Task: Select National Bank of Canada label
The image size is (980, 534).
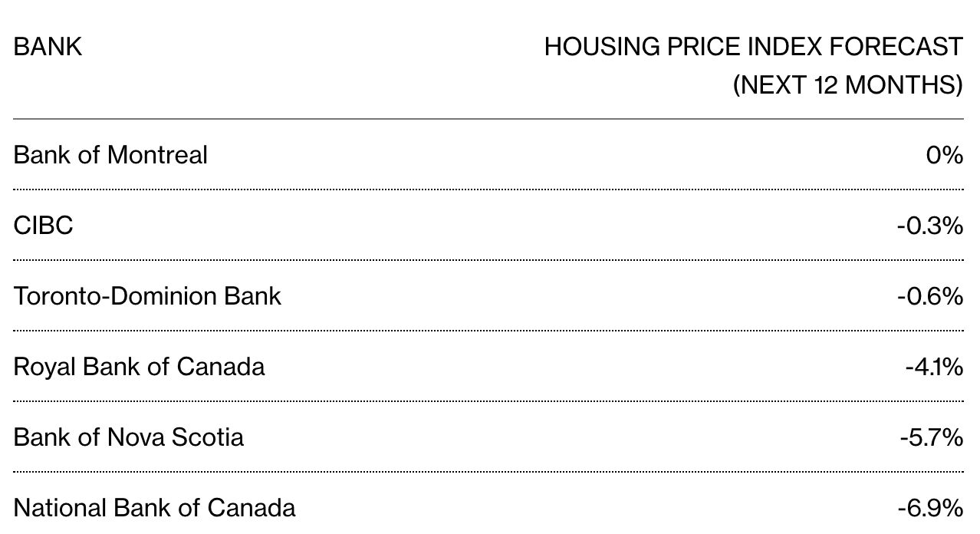Action: (x=154, y=508)
